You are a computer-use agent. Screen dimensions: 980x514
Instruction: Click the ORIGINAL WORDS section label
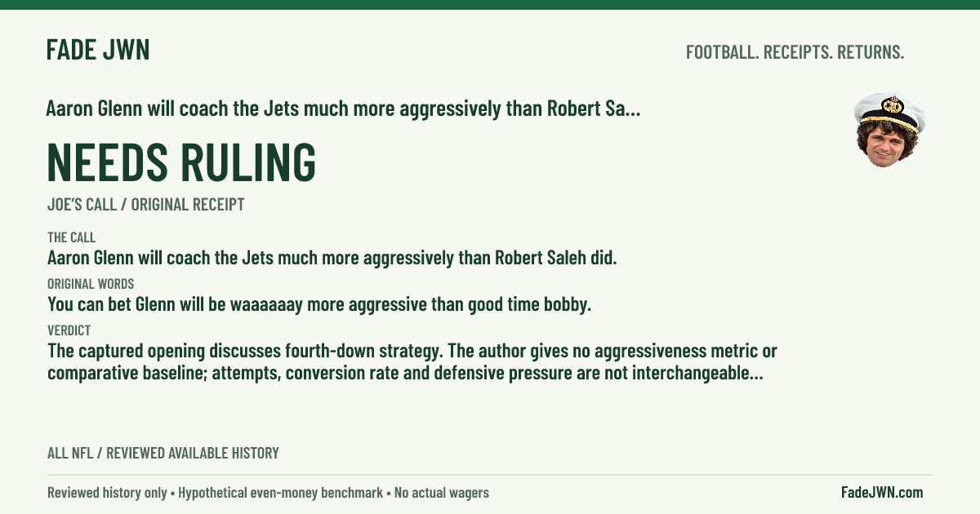tap(91, 284)
